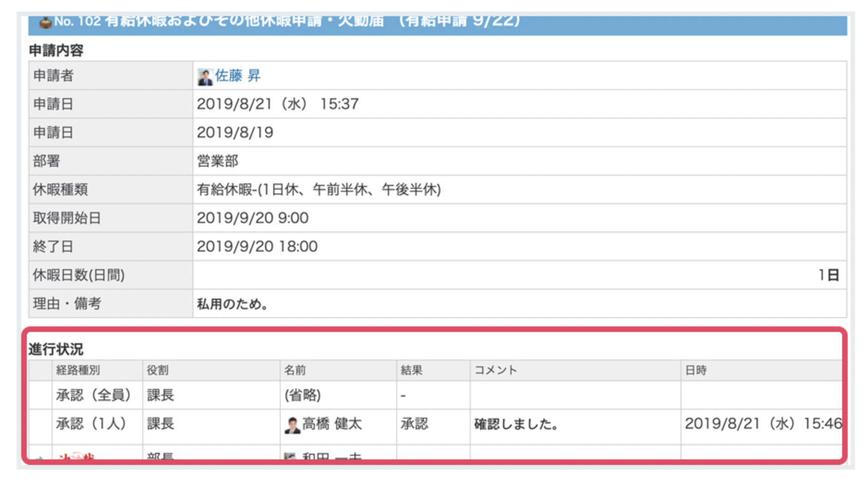This screenshot has height=482, width=868.
Task: Click the 名前 column header
Action: coord(295,370)
